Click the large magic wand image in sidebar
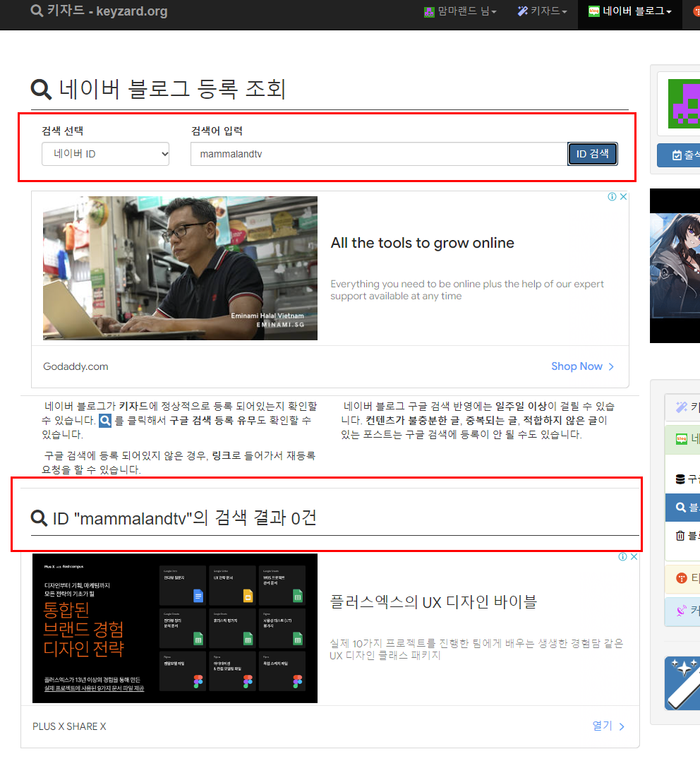 pyautogui.click(x=682, y=683)
